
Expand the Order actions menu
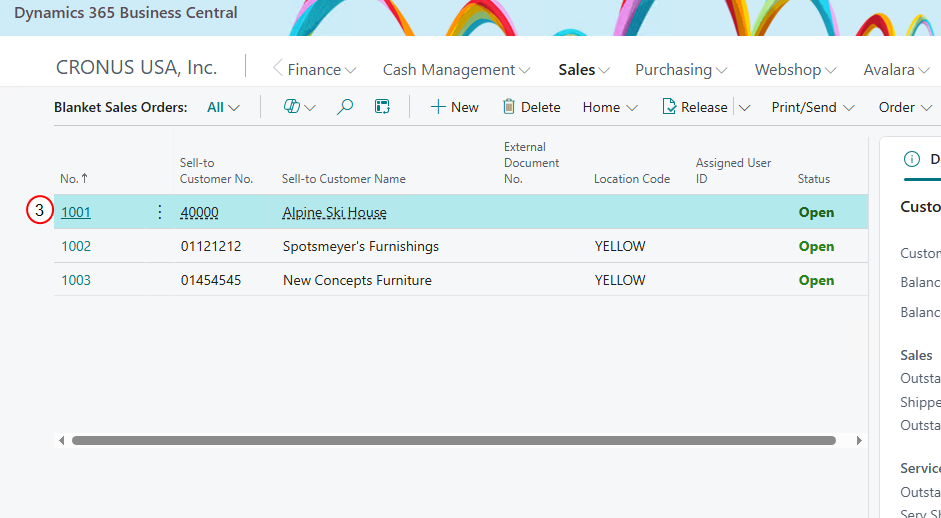coord(904,107)
